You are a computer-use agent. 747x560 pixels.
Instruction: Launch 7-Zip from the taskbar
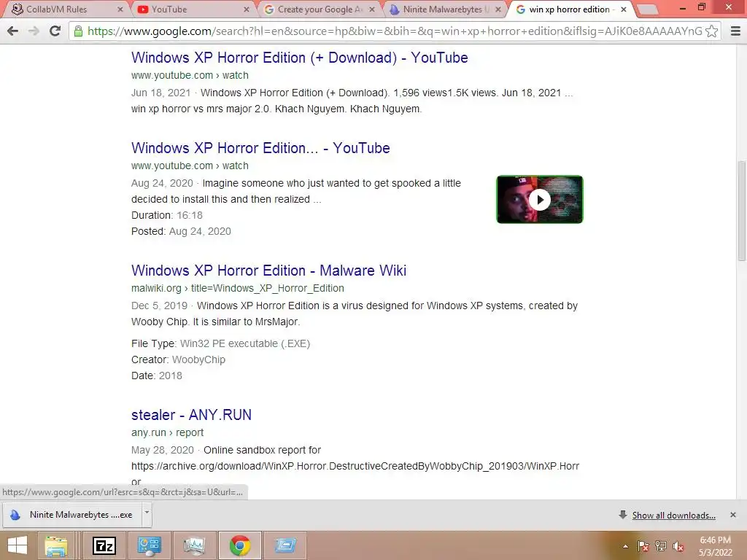click(x=104, y=545)
